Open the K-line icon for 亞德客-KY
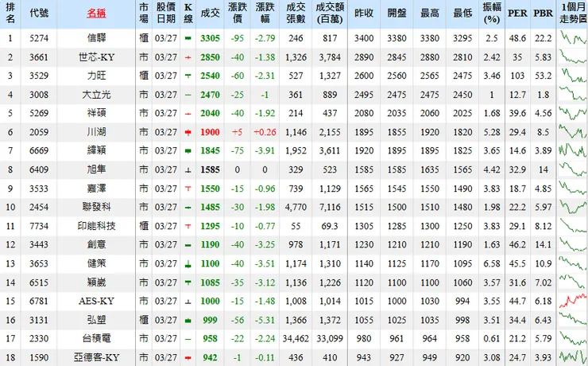 click(x=188, y=358)
